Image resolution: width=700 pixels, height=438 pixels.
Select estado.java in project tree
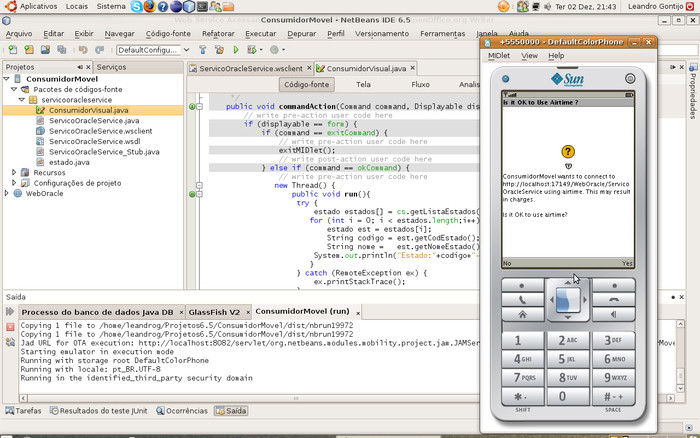tap(69, 162)
